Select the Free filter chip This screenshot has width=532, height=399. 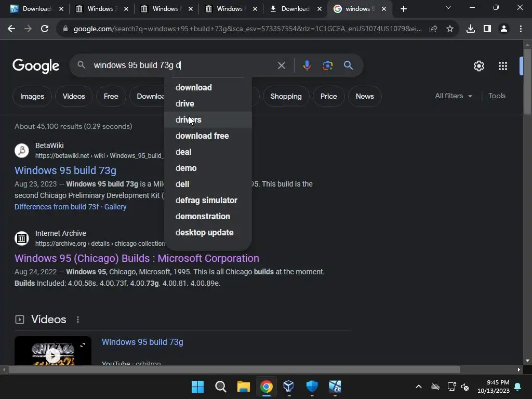click(x=111, y=96)
